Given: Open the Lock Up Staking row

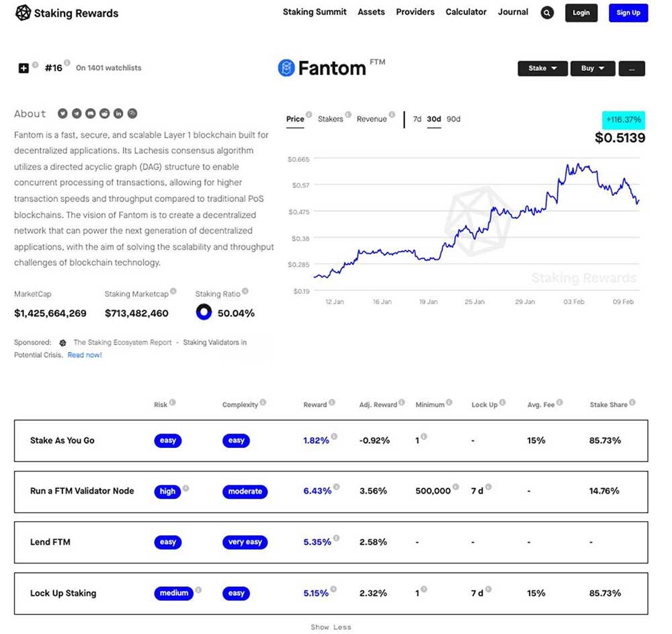Looking at the screenshot, I should [331, 593].
